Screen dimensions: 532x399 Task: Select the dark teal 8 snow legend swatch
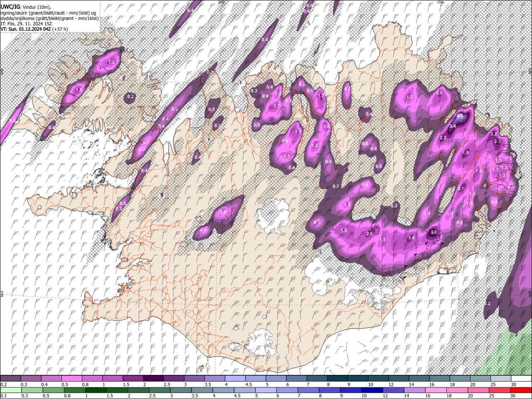pyautogui.click(x=337, y=378)
